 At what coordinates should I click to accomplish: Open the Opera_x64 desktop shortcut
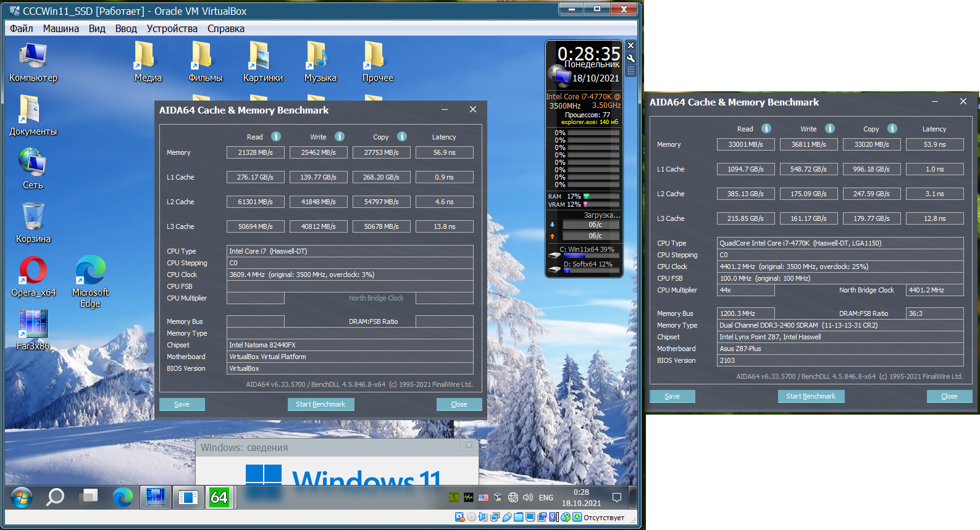[x=33, y=271]
